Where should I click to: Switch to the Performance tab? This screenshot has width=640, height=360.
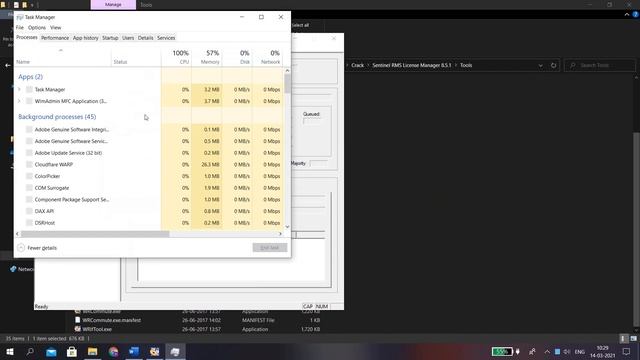(x=55, y=38)
